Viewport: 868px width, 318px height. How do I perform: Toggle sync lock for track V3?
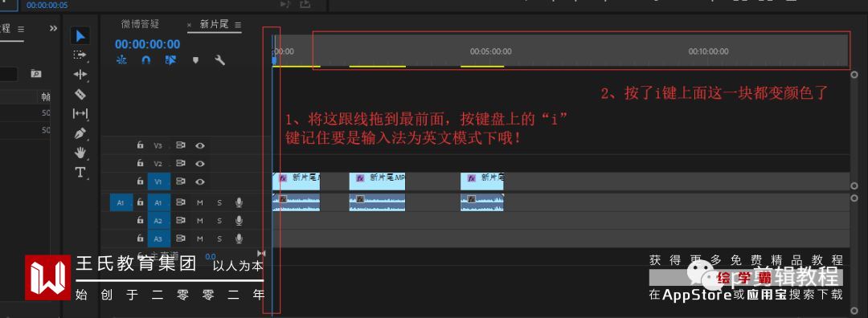(181, 146)
